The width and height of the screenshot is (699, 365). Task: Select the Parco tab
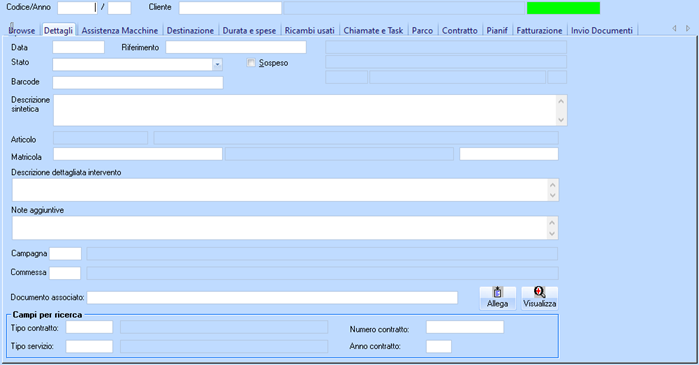[422, 30]
